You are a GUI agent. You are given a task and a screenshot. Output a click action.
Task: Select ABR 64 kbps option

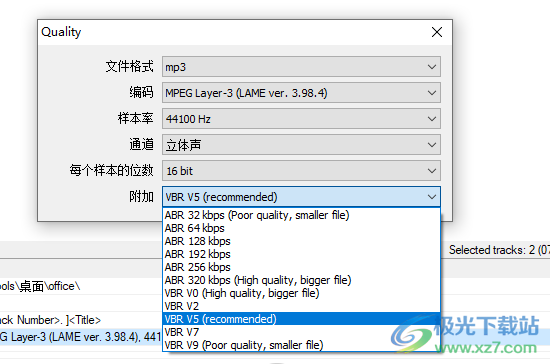tap(301, 228)
